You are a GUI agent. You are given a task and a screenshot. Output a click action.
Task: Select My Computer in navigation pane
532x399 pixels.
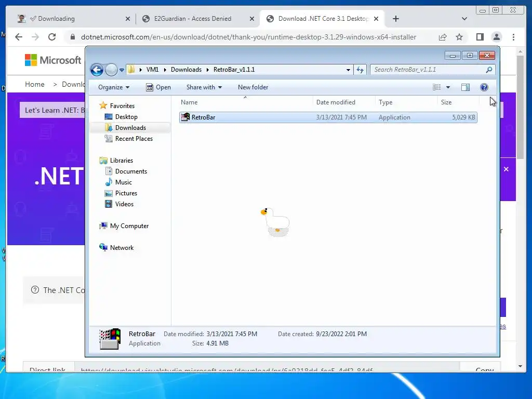click(124, 226)
